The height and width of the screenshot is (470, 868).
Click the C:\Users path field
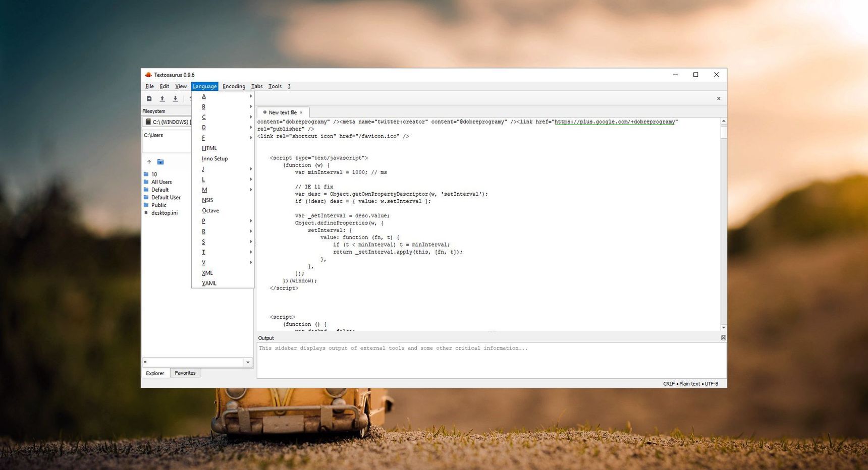(x=167, y=141)
